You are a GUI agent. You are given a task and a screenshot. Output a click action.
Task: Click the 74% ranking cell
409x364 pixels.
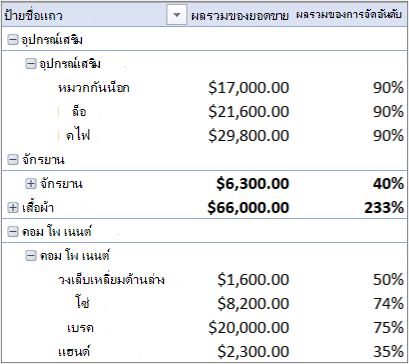click(x=388, y=304)
